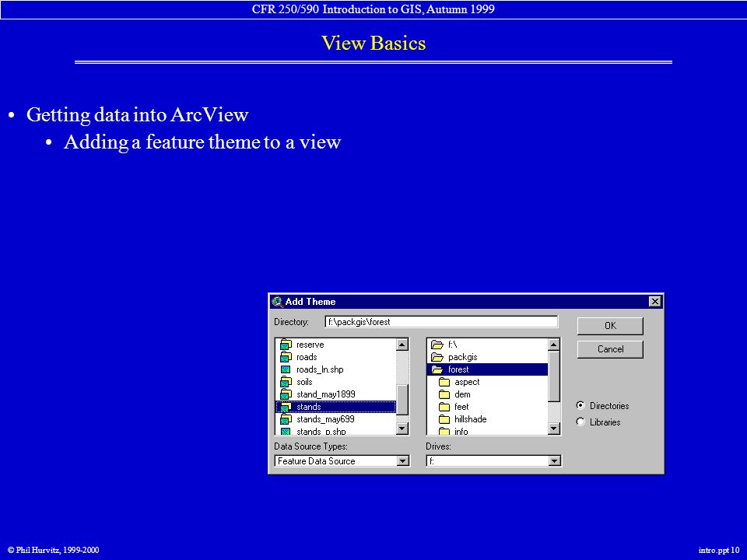747x560 pixels.
Task: Select the reserve feature source
Action: click(335, 345)
